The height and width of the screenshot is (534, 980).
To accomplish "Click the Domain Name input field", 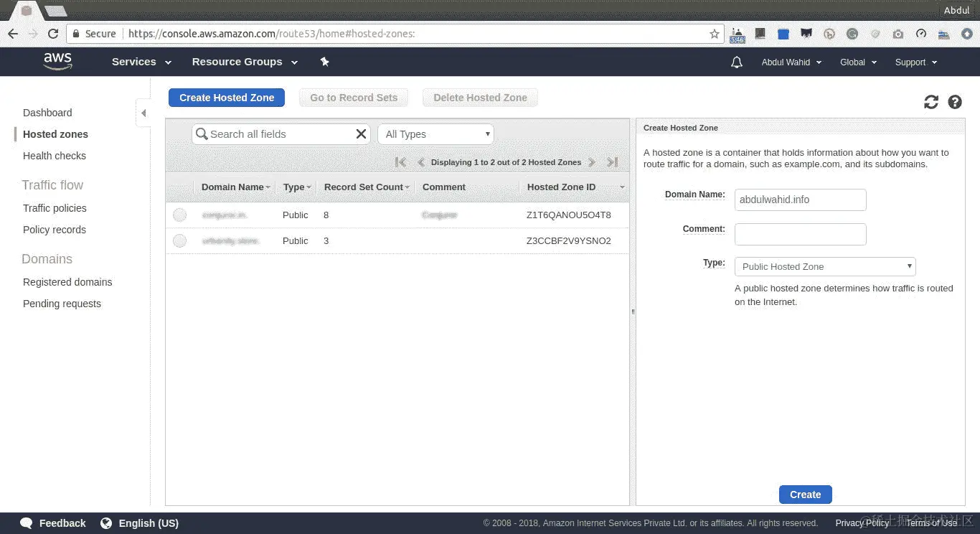I will 801,200.
